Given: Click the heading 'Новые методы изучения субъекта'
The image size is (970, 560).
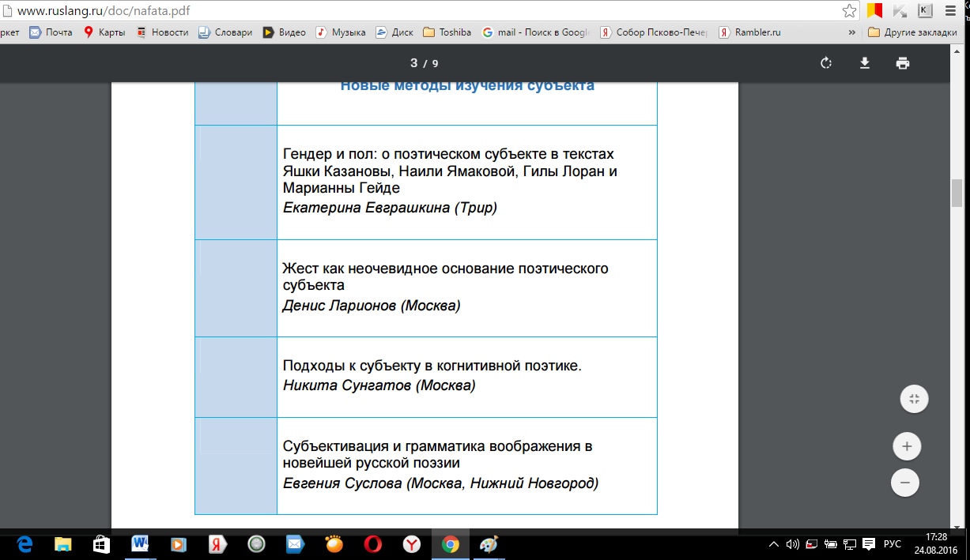Looking at the screenshot, I should 467,85.
